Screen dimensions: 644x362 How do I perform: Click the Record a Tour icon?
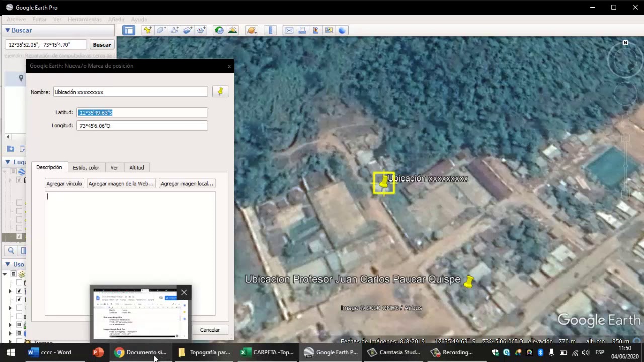tap(201, 30)
